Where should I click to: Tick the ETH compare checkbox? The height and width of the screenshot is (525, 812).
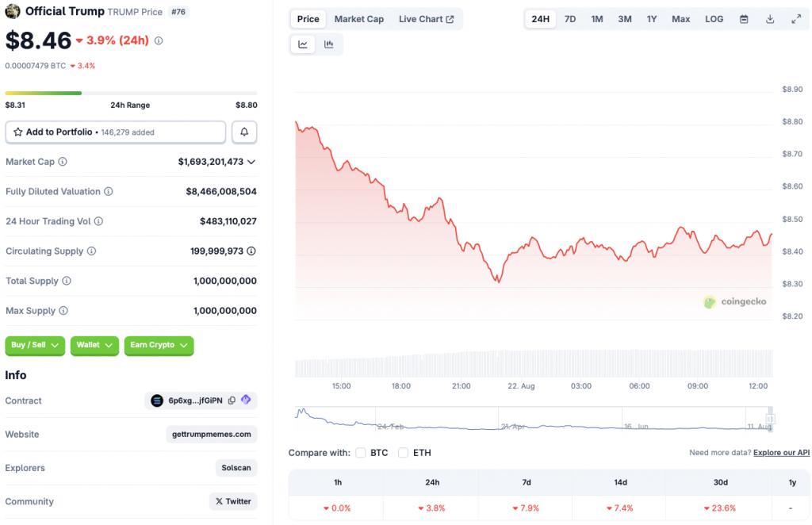tap(403, 453)
